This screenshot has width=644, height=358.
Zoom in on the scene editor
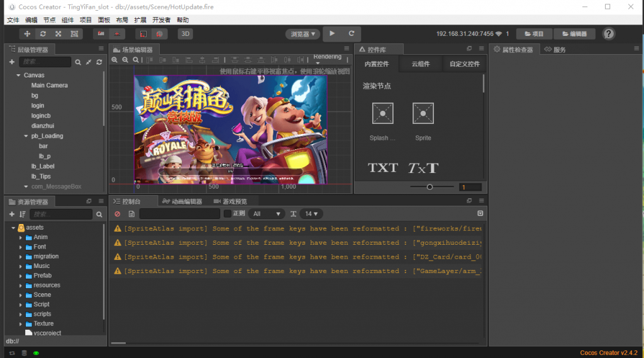click(114, 60)
